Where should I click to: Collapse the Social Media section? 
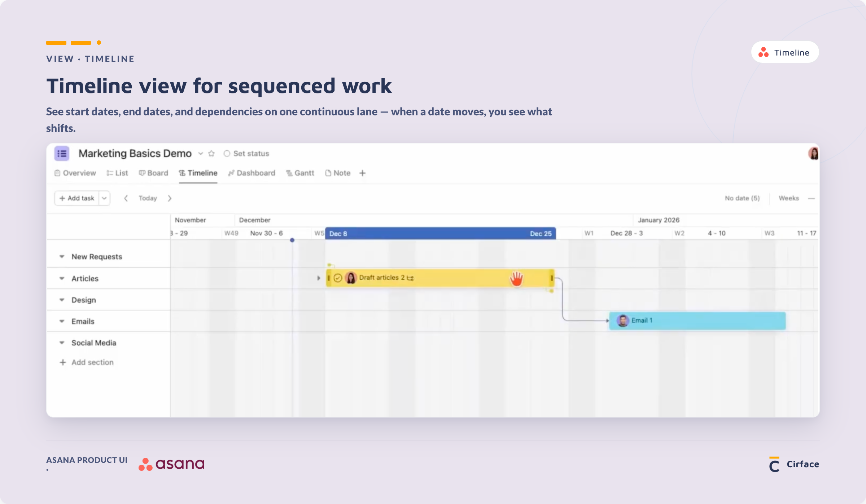click(62, 343)
